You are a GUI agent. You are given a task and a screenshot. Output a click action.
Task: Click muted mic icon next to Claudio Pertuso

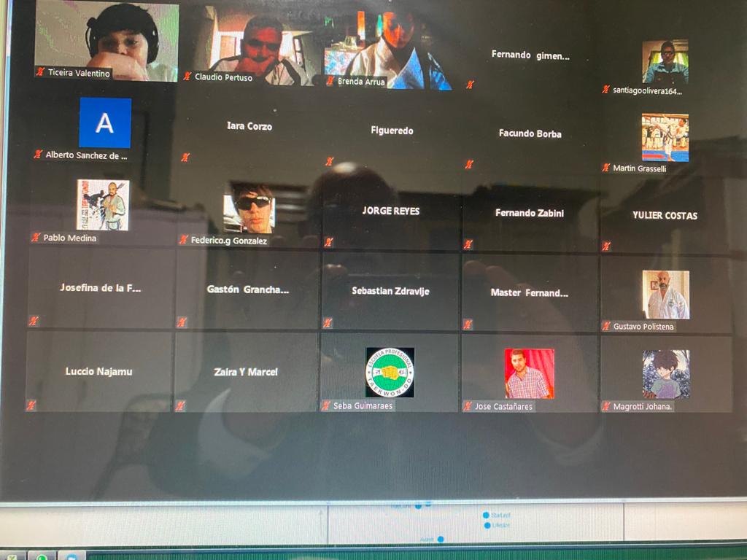coord(187,76)
